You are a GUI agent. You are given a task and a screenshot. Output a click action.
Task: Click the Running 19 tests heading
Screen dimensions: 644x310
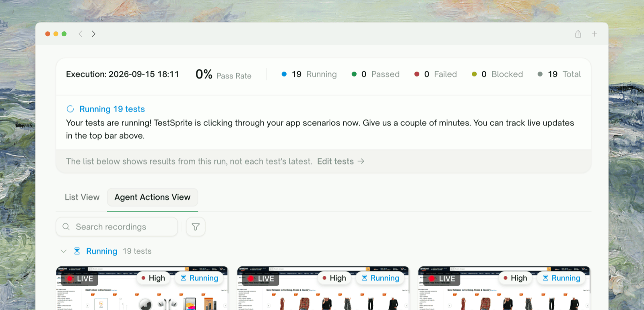pos(112,109)
